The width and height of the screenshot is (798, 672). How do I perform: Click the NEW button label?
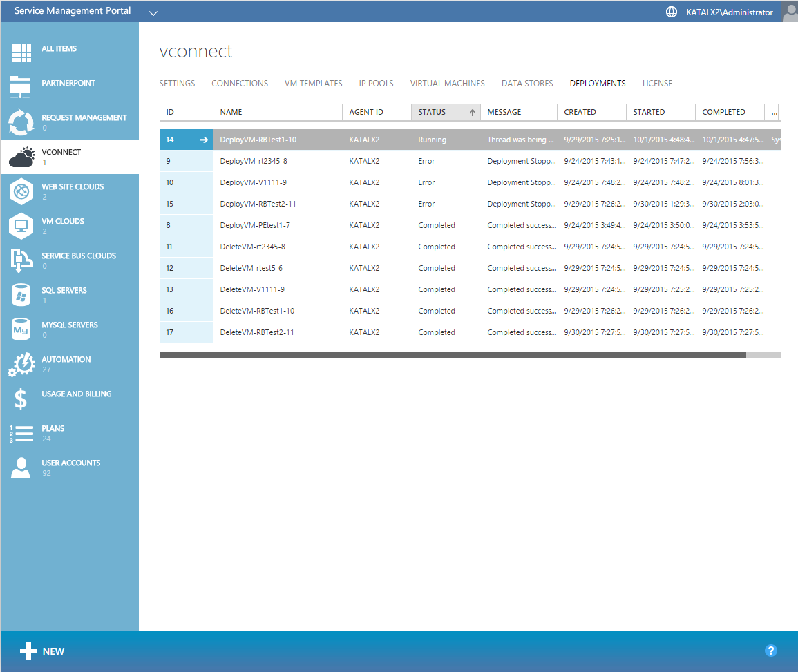pos(53,651)
